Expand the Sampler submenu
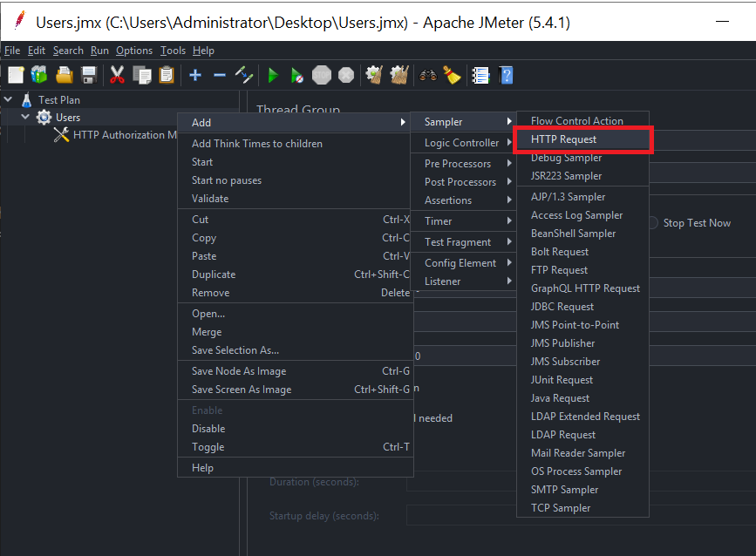This screenshot has height=556, width=756. 463,122
